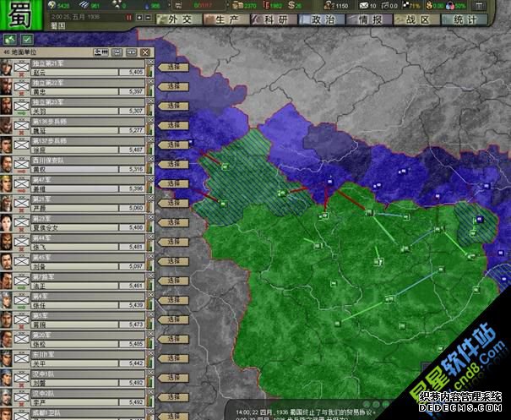Click the diplomatic envelope icon beside 10

point(364,6)
